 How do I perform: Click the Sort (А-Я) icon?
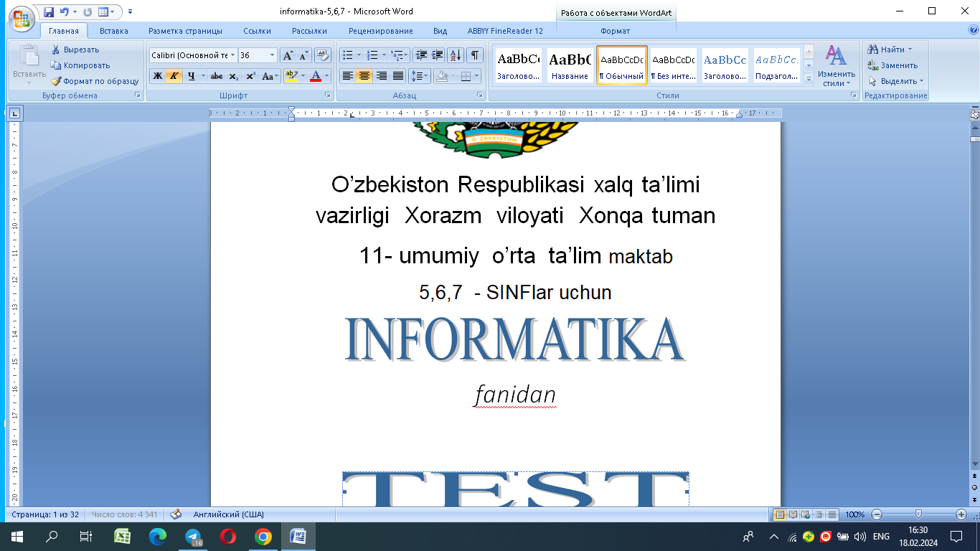[456, 55]
